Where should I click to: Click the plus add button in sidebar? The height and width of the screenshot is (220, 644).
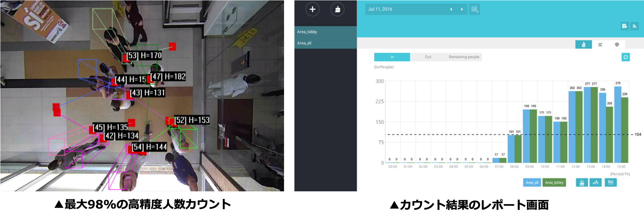coord(312,9)
